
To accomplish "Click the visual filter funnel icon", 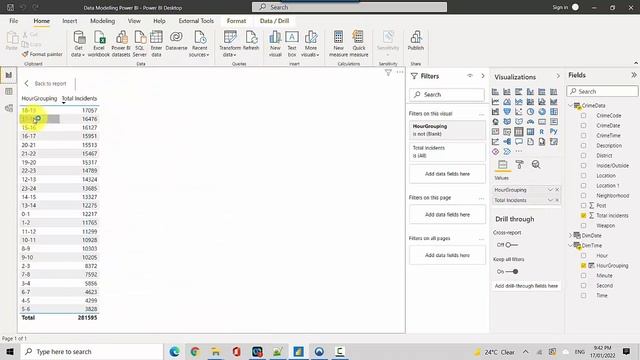I will tap(388, 73).
